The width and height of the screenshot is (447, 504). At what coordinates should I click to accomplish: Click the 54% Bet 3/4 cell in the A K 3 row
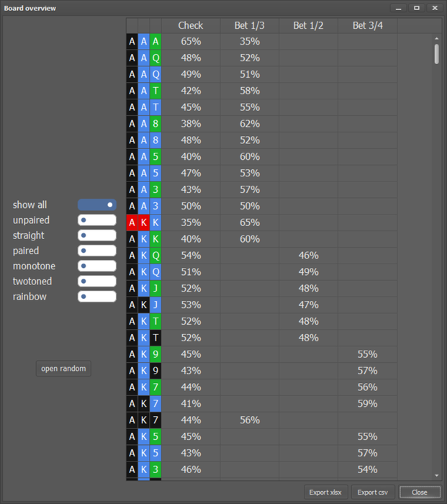368,469
